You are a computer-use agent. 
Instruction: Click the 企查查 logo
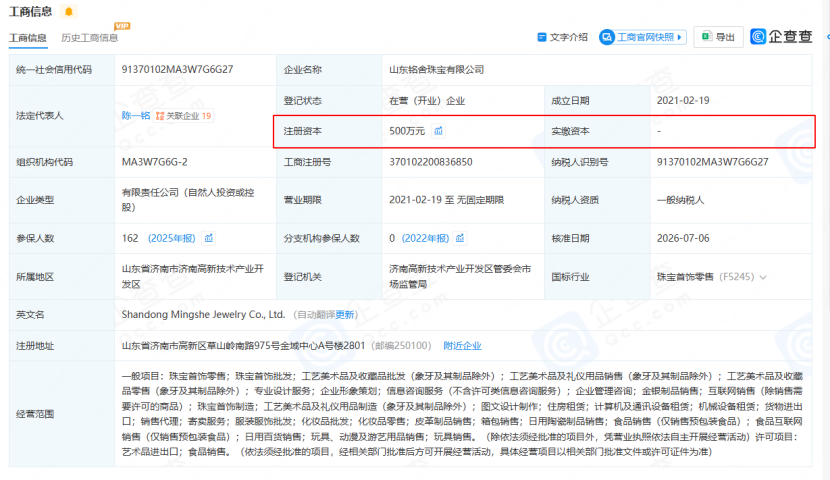pos(781,37)
